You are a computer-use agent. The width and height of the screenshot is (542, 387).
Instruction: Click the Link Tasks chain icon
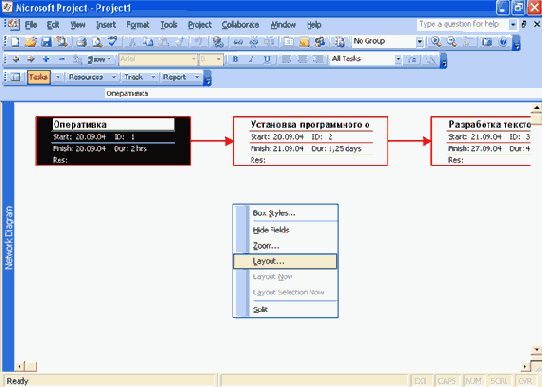[238, 42]
